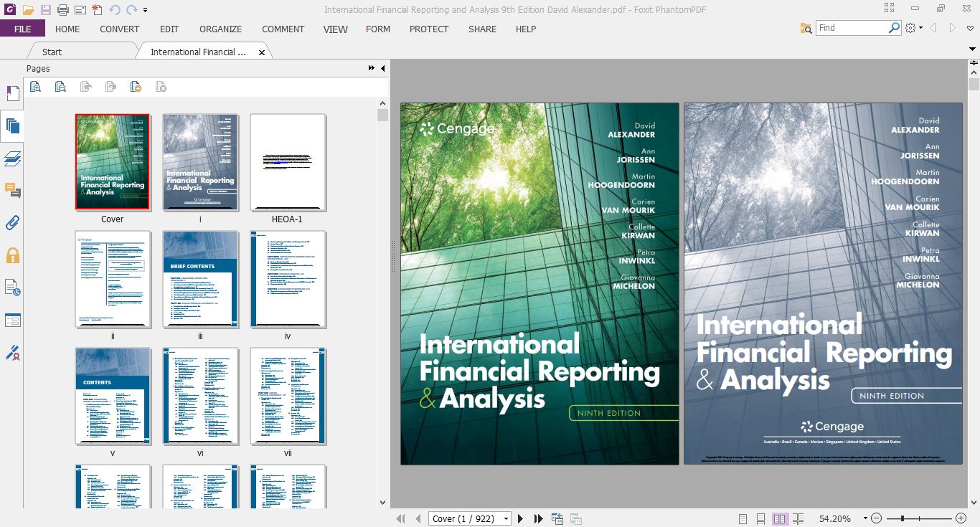Viewport: 980px width, 527px height.
Task: Open the EDIT ribbon tab
Action: [169, 29]
